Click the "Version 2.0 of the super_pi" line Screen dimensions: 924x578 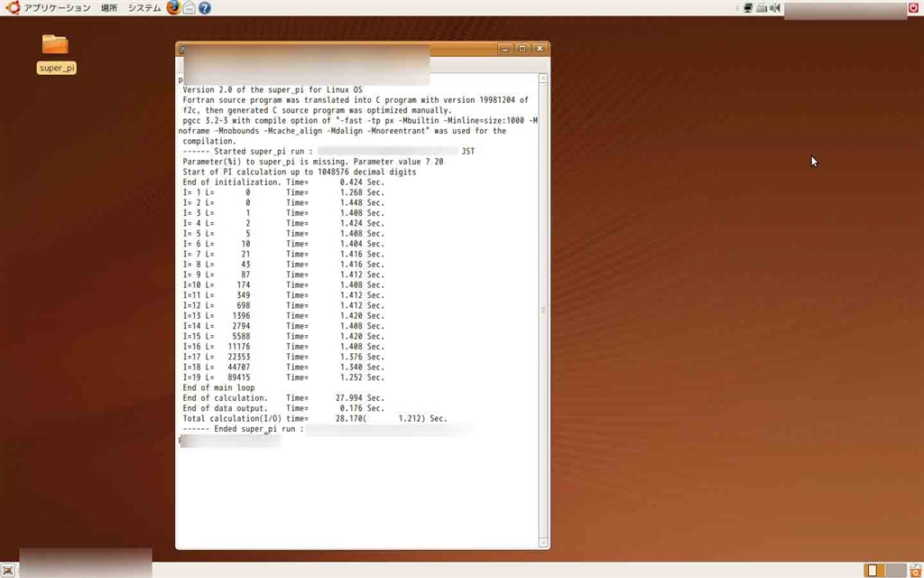(x=273, y=89)
